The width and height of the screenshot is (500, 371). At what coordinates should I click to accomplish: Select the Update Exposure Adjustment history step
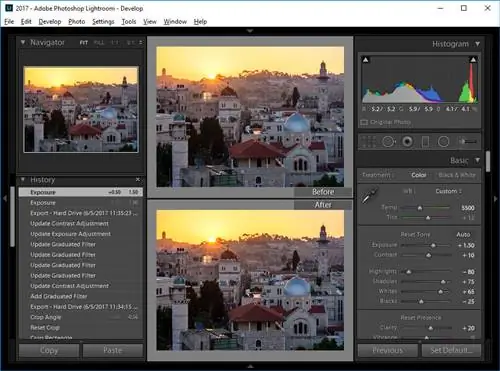[81, 234]
